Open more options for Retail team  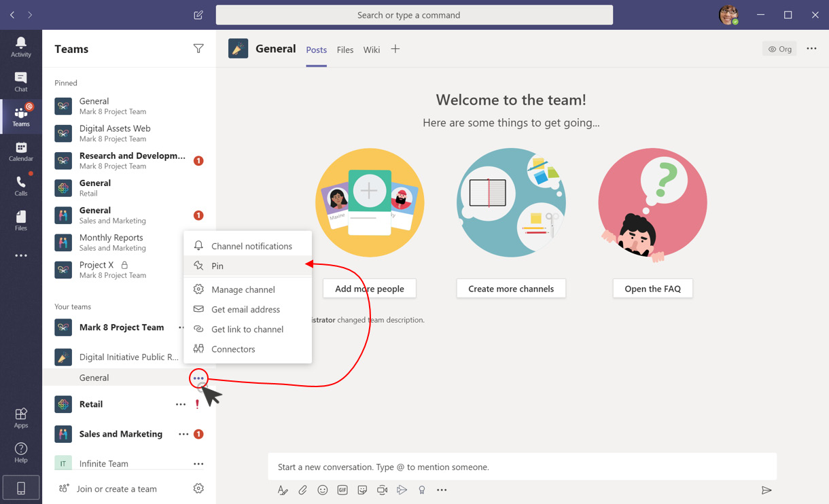181,404
